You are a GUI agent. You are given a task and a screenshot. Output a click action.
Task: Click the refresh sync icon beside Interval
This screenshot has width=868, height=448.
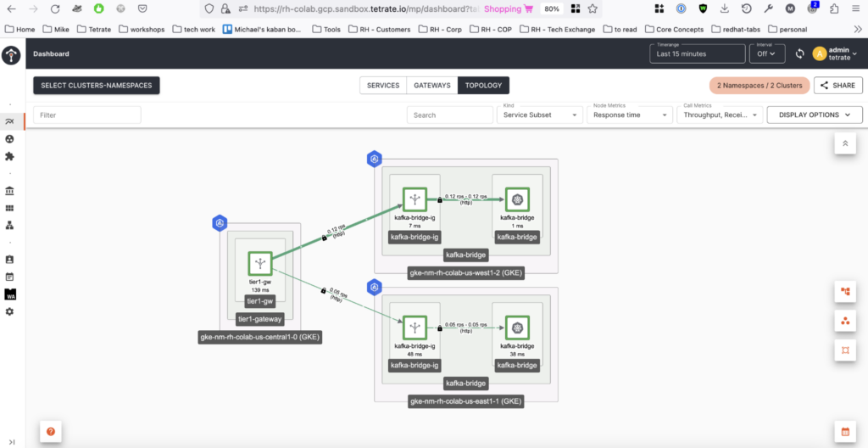[799, 53]
